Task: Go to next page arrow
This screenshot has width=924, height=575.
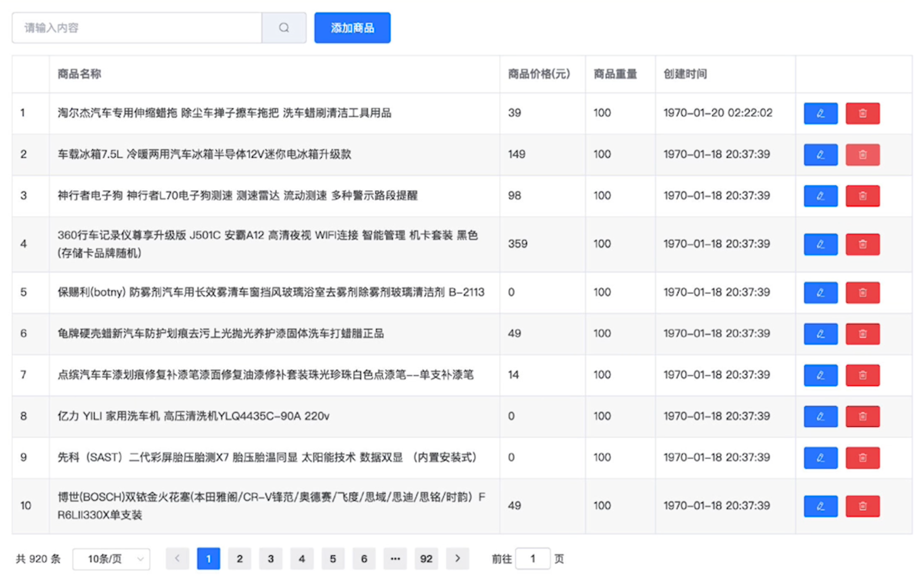Action: pos(457,559)
